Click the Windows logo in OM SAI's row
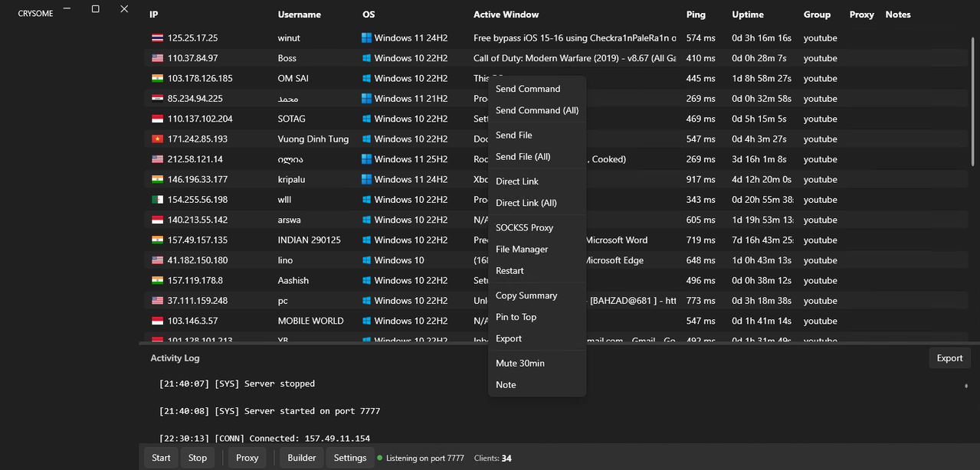Viewport: 980px width, 470px height. coord(366,78)
